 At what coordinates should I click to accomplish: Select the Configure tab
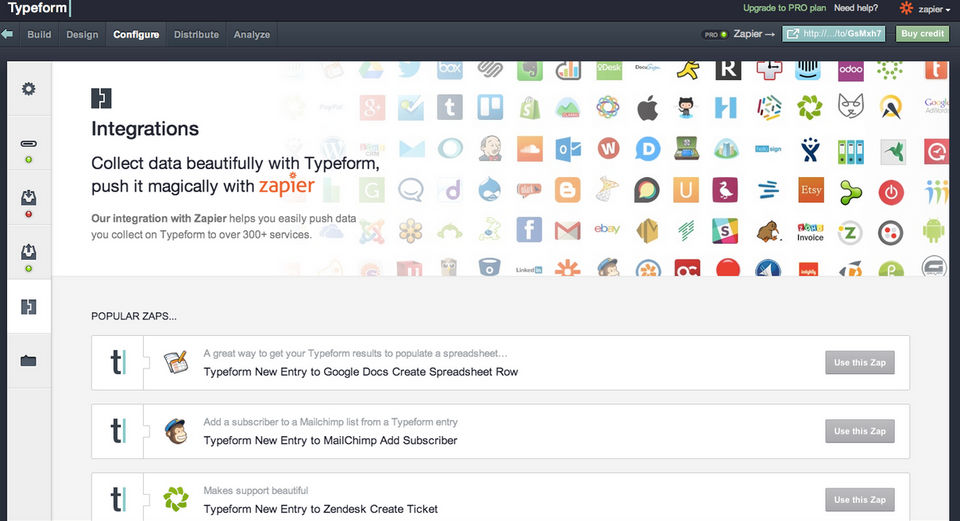(x=136, y=34)
